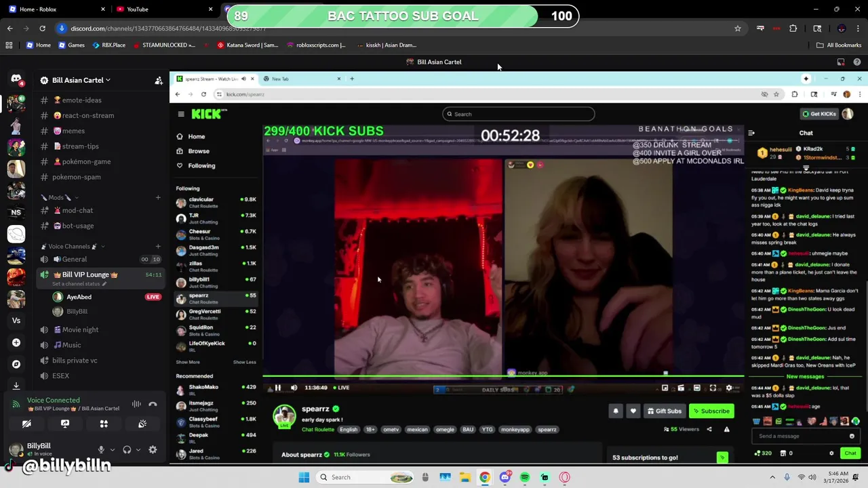Click the share your screen icon
This screenshot has height=488, width=868.
65,424
